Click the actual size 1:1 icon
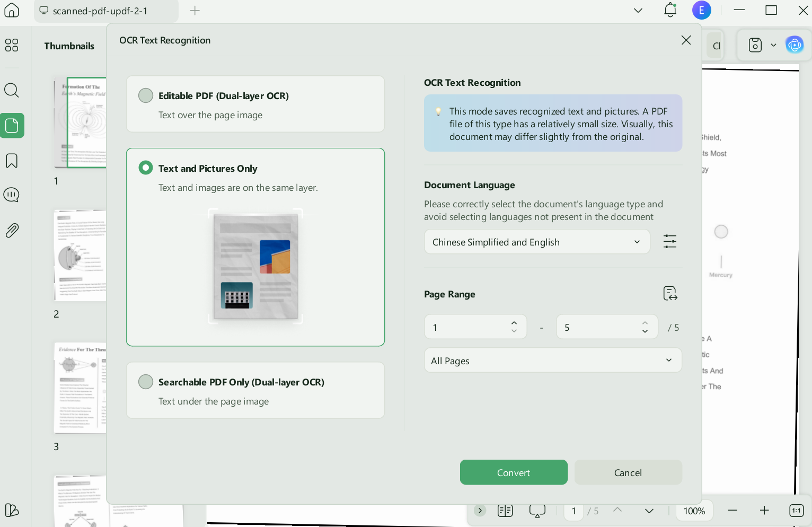 click(x=797, y=511)
